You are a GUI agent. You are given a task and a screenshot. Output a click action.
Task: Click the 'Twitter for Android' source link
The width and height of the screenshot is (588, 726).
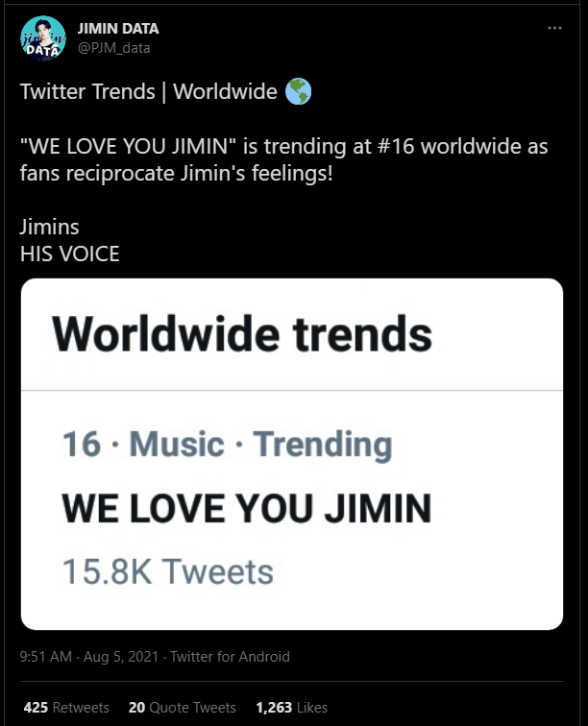(x=230, y=657)
